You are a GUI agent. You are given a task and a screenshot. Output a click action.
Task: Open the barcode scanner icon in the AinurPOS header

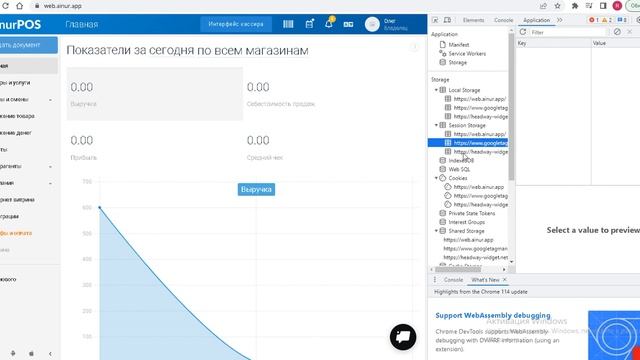pyautogui.click(x=288, y=24)
